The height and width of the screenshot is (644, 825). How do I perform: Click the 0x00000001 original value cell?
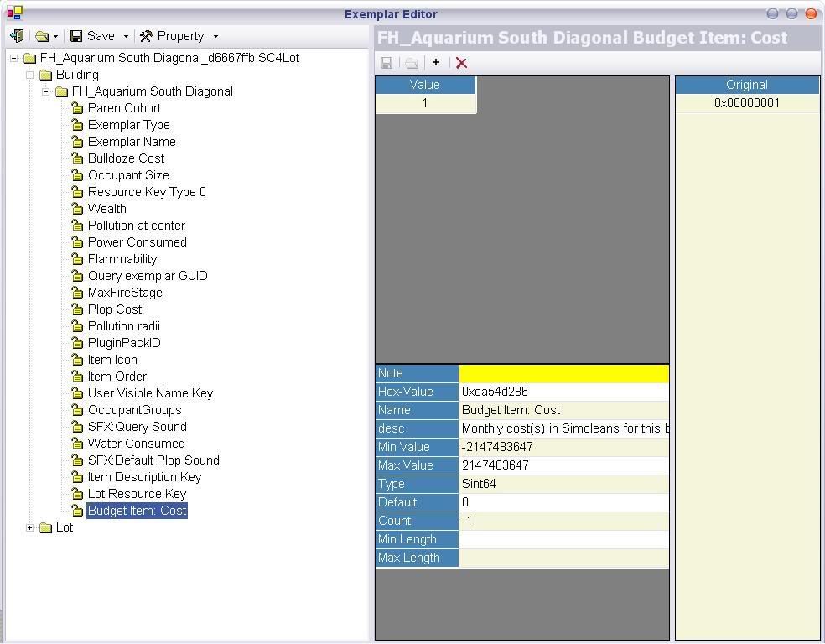point(747,103)
